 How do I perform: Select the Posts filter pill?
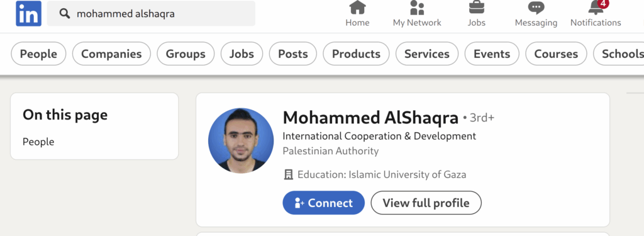293,54
